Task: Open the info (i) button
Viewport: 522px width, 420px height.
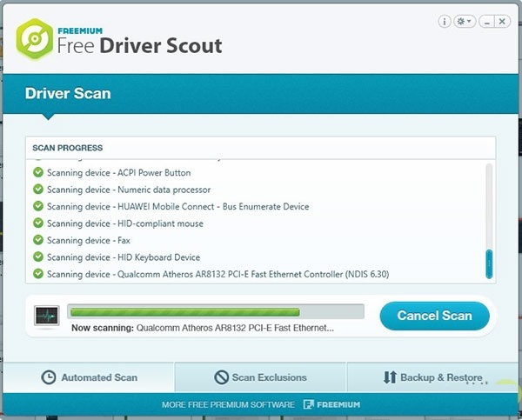Action: click(x=445, y=21)
